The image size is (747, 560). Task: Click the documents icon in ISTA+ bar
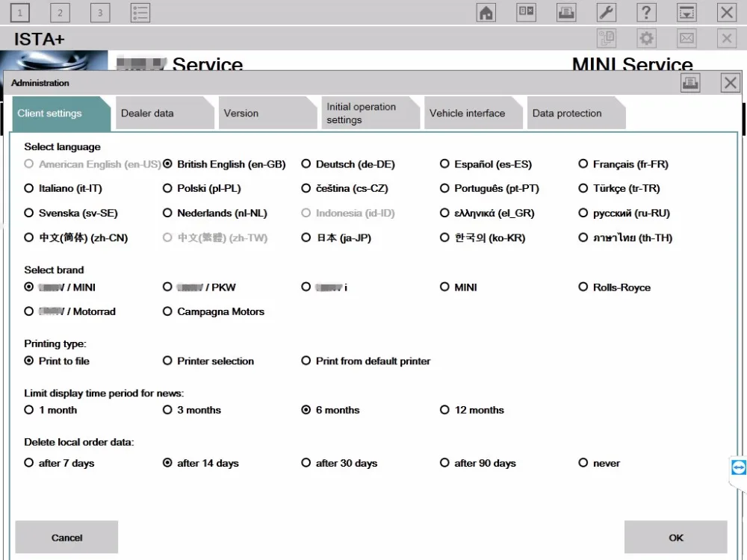click(x=607, y=38)
